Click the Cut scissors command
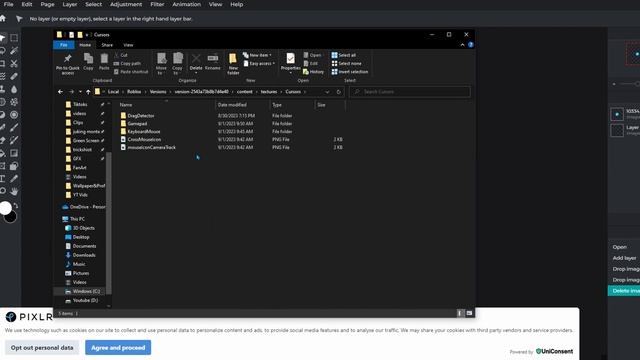The image size is (640, 360). (121, 55)
